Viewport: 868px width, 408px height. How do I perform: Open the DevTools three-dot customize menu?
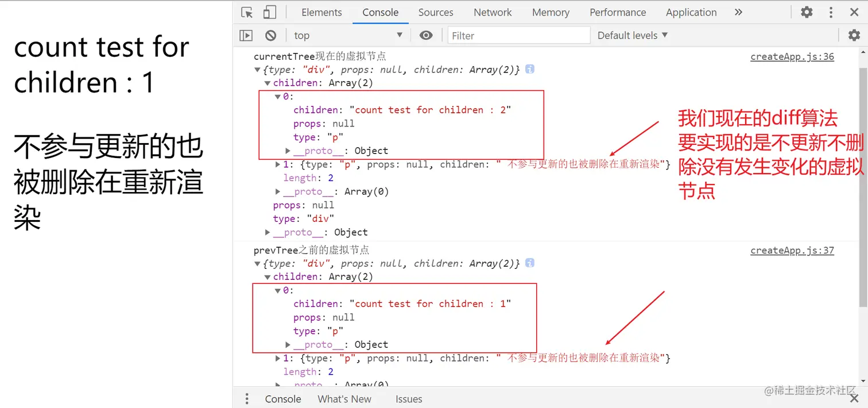click(x=831, y=12)
